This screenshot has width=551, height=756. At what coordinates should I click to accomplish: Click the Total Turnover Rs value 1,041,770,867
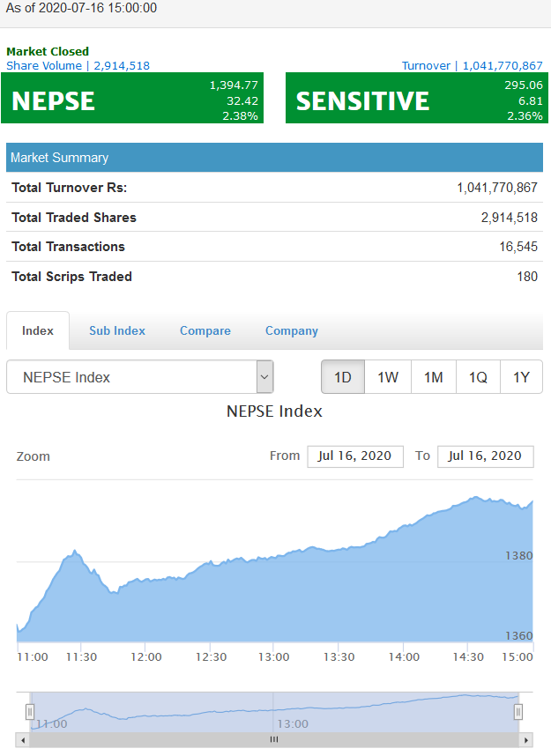coord(497,188)
